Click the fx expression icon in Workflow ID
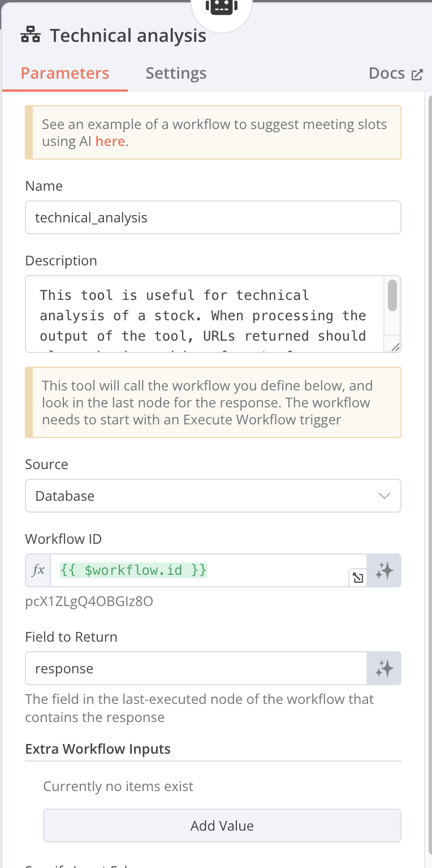 click(x=38, y=570)
